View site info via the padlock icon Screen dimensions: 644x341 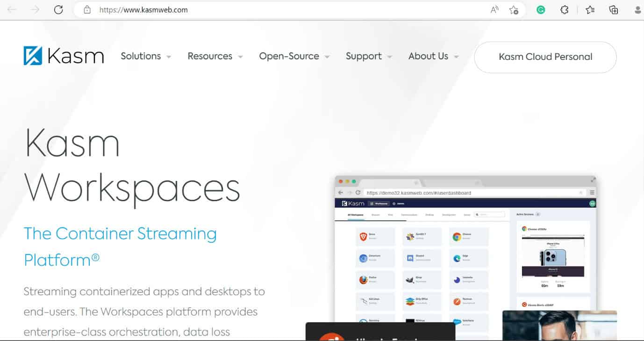[x=86, y=10]
